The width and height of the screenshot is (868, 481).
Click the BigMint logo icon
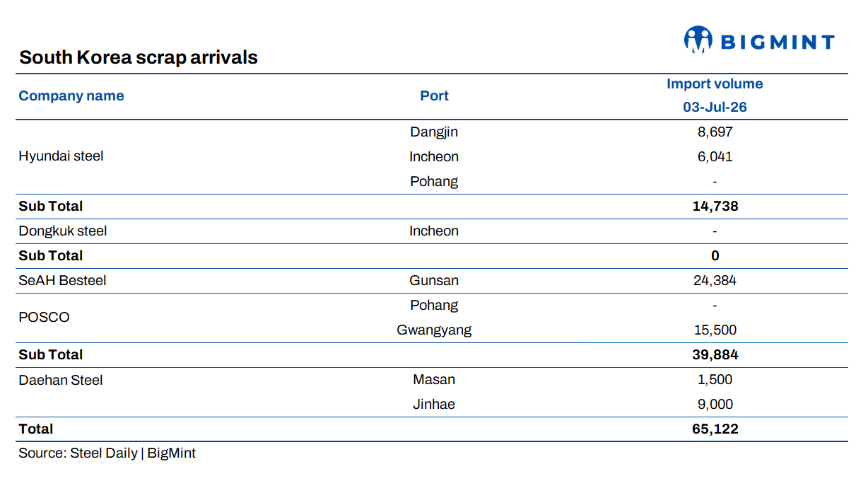698,40
